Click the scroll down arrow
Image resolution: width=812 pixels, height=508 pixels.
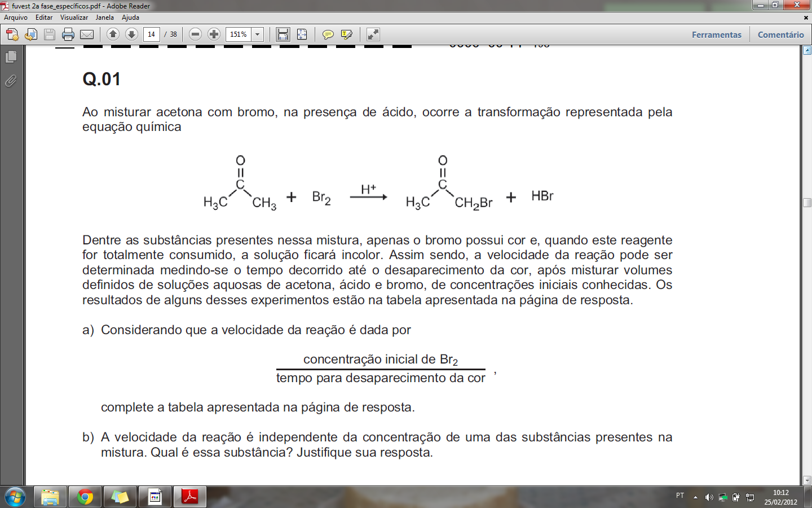(807, 480)
